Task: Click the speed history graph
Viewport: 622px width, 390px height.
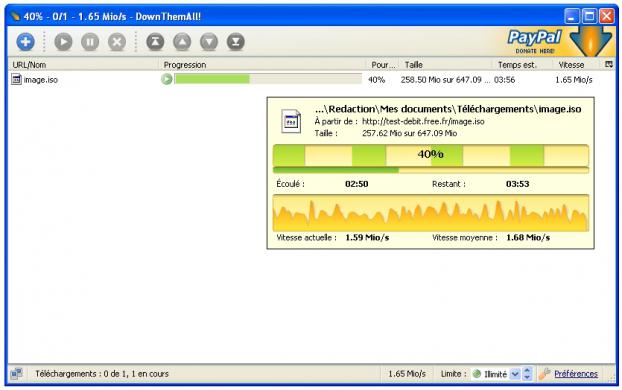Action: [x=431, y=213]
